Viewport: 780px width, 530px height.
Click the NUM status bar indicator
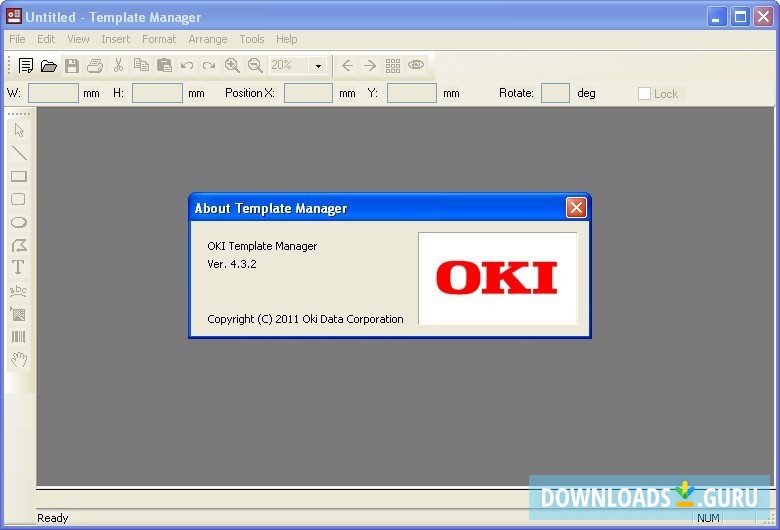708,518
